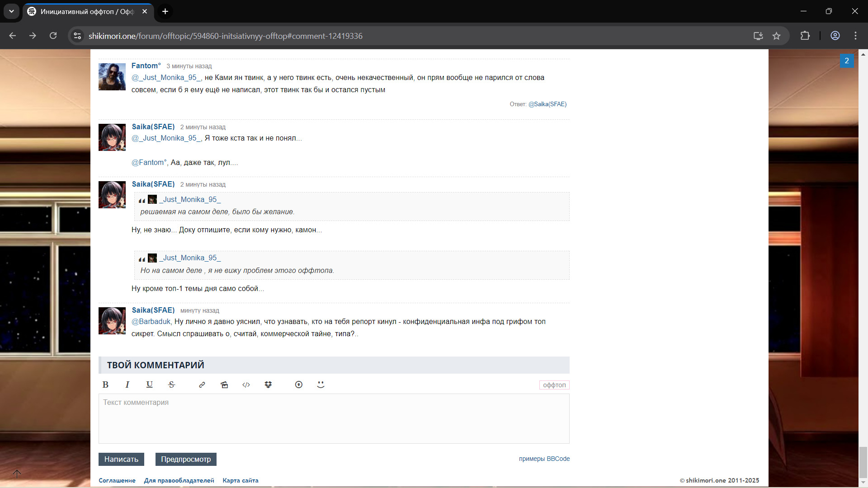
Task: Open the примеры BBCode link
Action: point(544,459)
